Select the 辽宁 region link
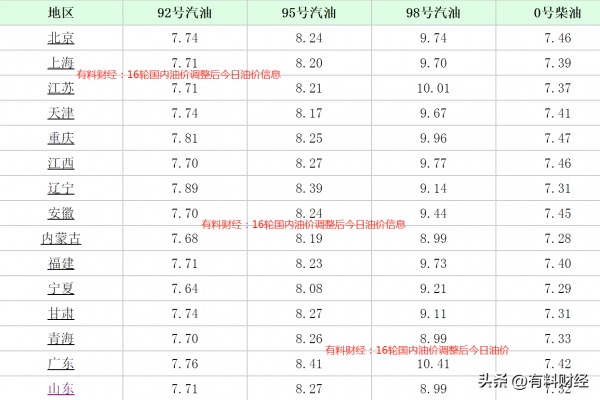The image size is (600, 400). point(61,188)
